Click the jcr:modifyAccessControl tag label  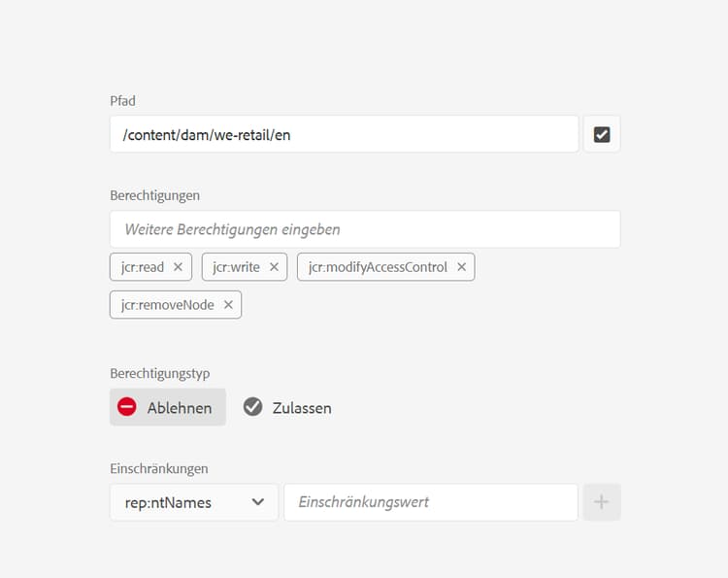(x=378, y=267)
